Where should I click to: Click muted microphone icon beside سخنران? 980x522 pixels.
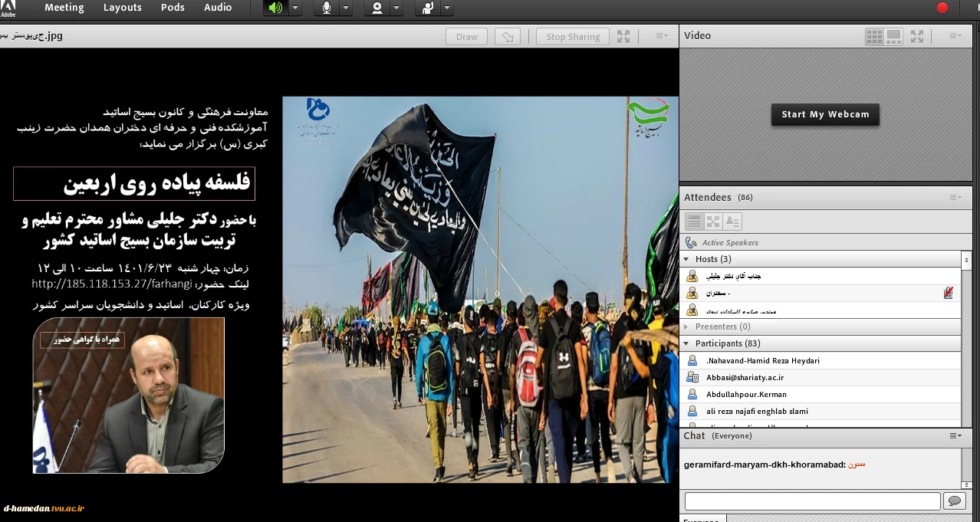(x=949, y=293)
